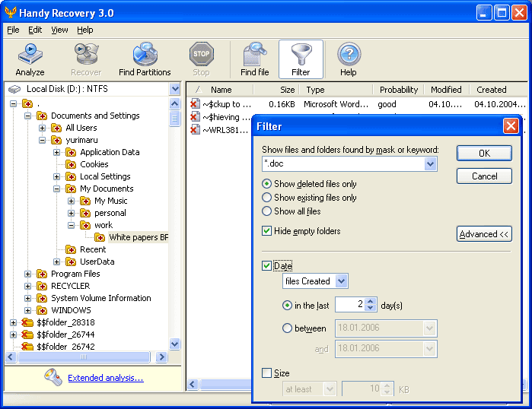Toggle the Filter funnel toolbar button
This screenshot has height=409, width=532.
point(301,59)
